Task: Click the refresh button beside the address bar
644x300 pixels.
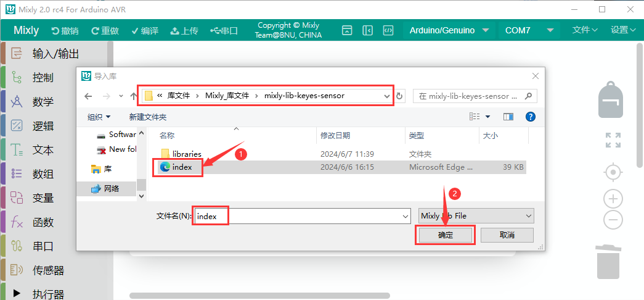Action: pyautogui.click(x=399, y=96)
